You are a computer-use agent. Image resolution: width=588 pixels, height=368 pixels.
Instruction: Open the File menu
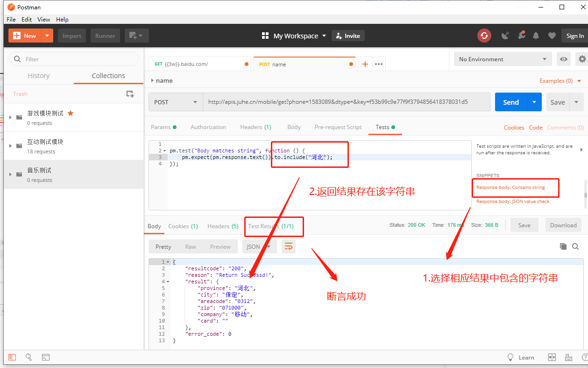coord(11,19)
